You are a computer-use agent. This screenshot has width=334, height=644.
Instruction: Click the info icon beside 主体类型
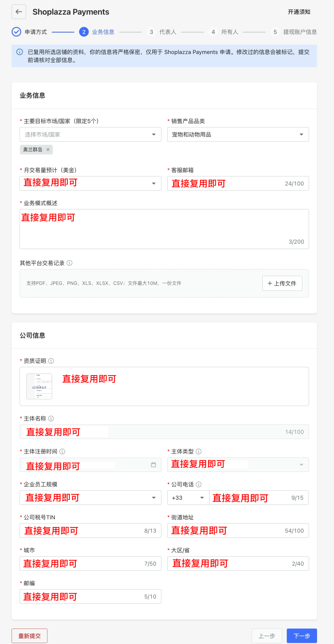pos(199,452)
